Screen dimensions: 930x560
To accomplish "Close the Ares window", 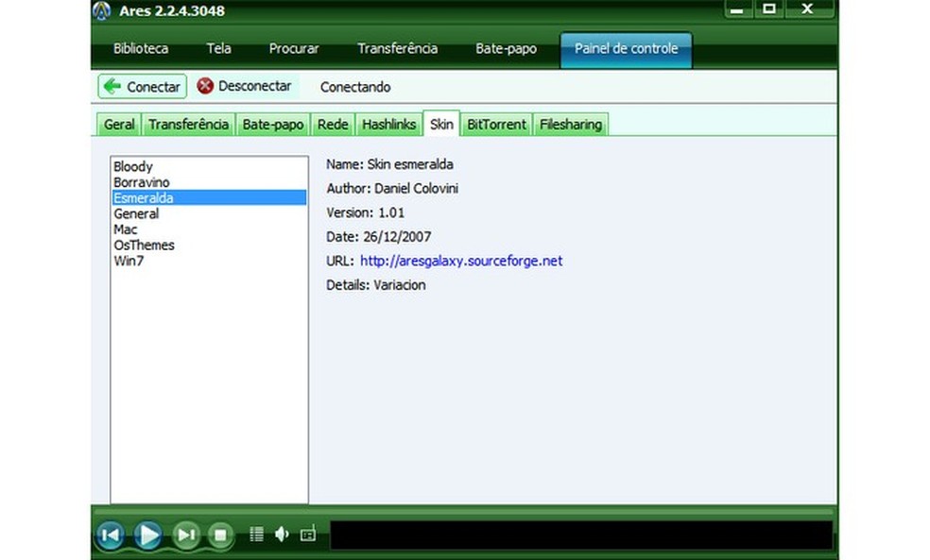I will 807,8.
